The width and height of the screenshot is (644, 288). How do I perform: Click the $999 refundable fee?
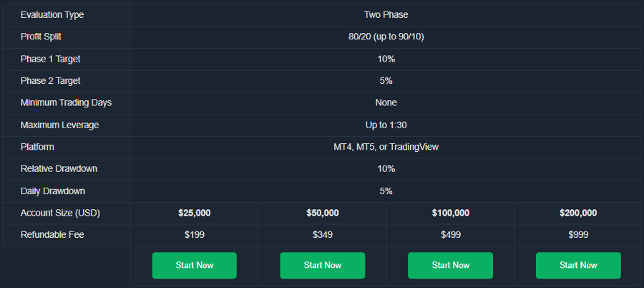click(578, 235)
